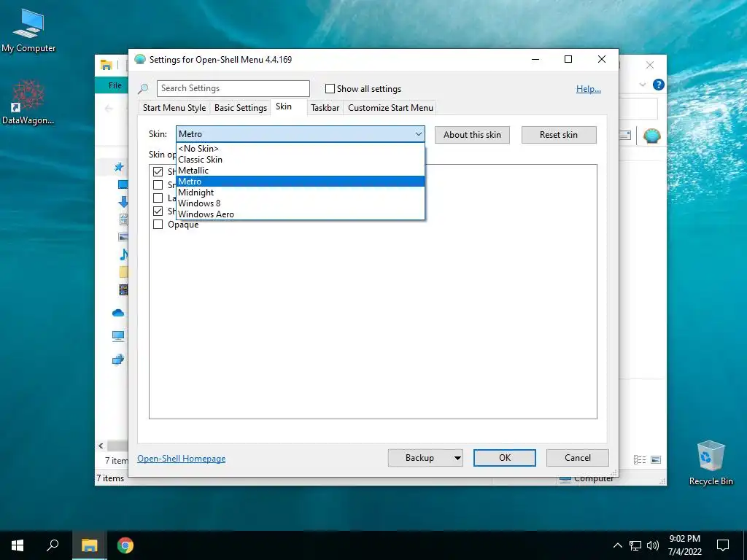
Task: Show hidden tray icons chevron
Action: click(617, 545)
